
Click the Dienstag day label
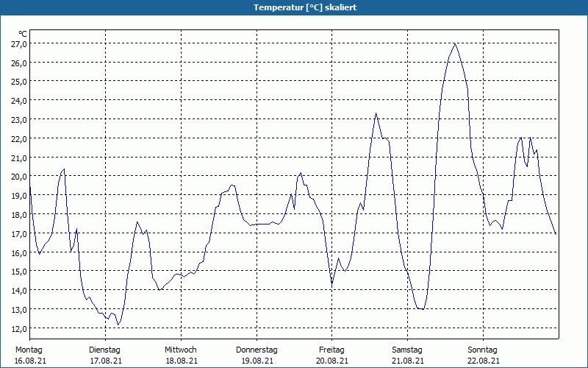(104, 350)
